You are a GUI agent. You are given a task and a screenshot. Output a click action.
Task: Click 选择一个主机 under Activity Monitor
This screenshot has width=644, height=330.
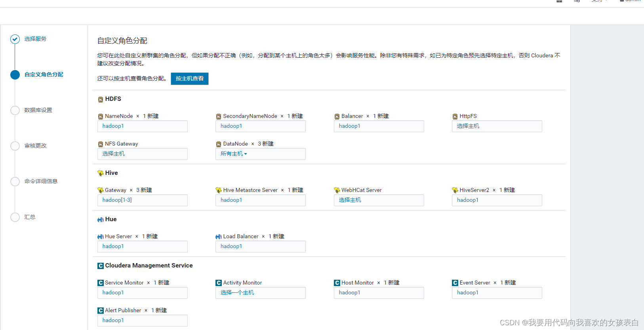click(x=237, y=293)
